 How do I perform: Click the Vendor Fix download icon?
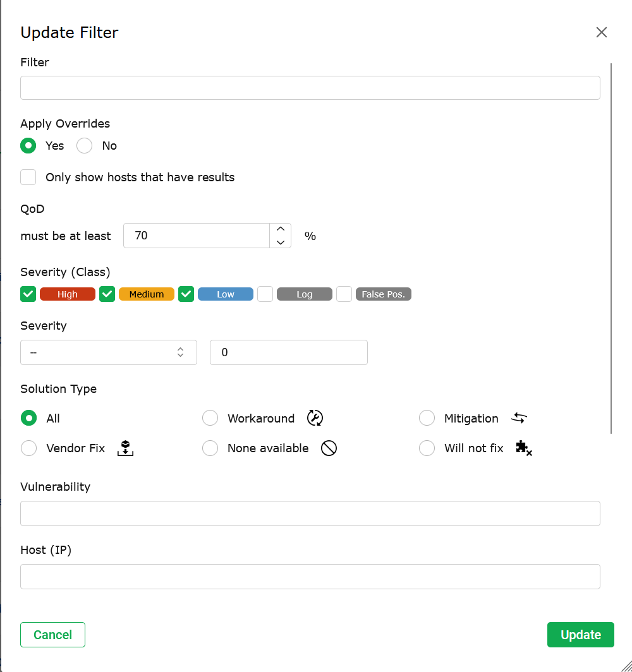pos(126,448)
